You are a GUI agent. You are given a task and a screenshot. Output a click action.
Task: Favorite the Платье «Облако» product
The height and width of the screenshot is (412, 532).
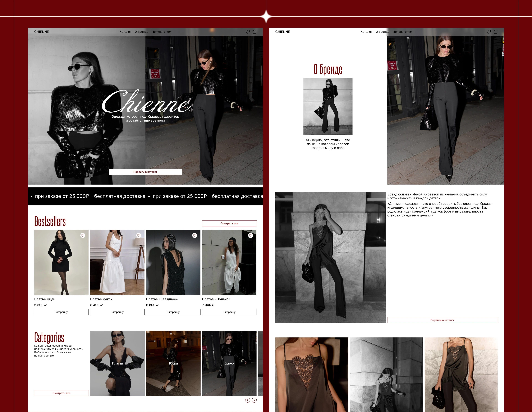250,235
